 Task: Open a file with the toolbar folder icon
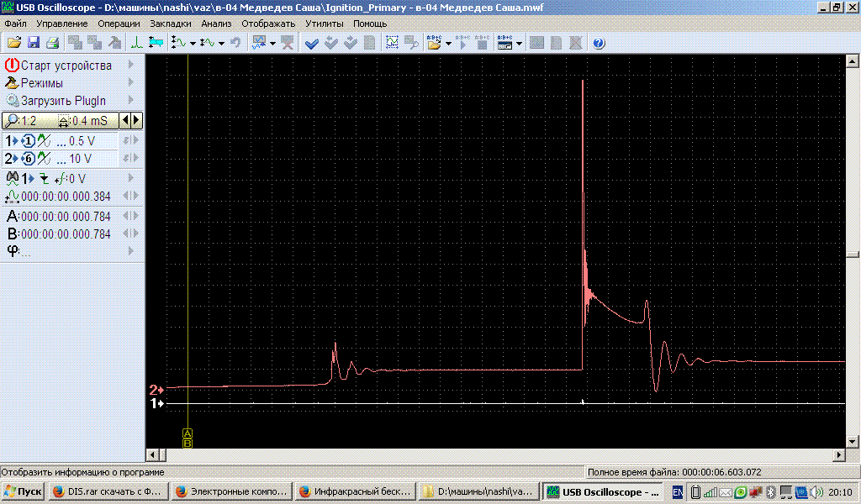click(x=14, y=43)
